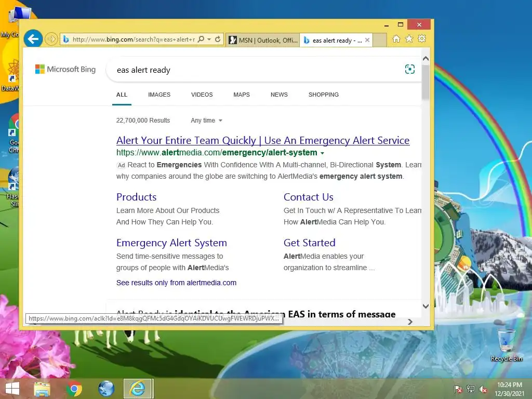Launch Google Chrome from the taskbar
532x399 pixels.
(x=74, y=389)
